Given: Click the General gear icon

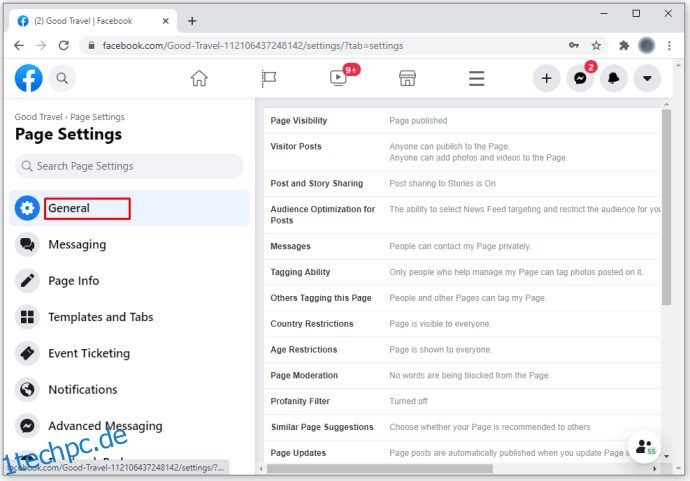Looking at the screenshot, I should point(27,208).
